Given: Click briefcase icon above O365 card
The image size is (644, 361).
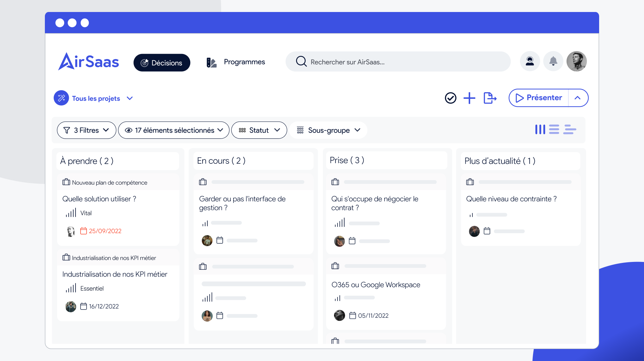Looking at the screenshot, I should pos(335,266).
